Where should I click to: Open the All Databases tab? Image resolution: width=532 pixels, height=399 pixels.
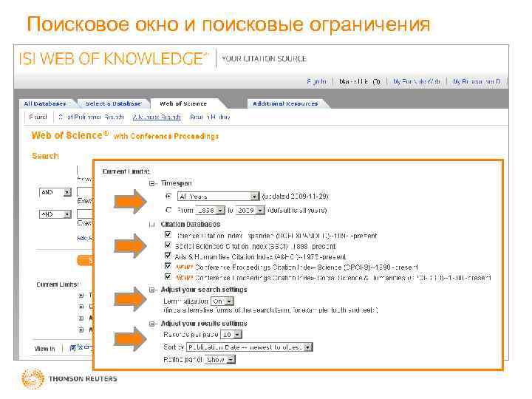pyautogui.click(x=45, y=103)
